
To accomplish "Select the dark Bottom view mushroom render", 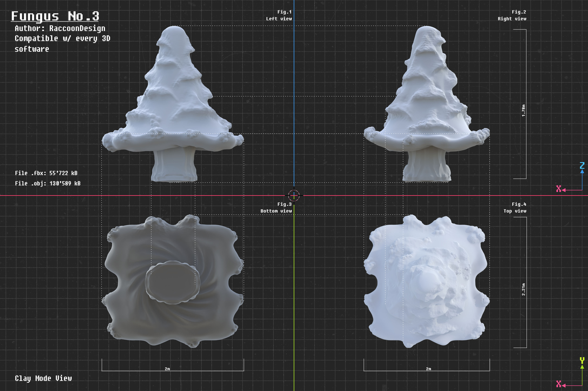I will coord(173,281).
